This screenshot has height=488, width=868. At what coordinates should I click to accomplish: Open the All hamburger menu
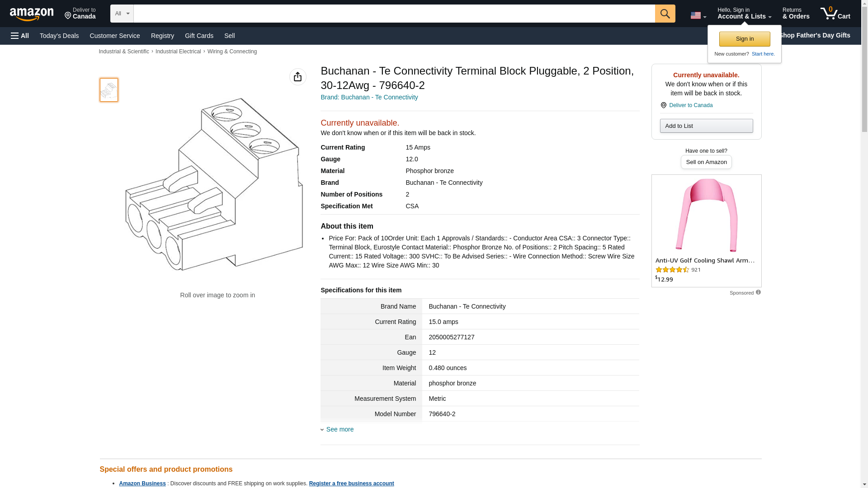click(20, 36)
